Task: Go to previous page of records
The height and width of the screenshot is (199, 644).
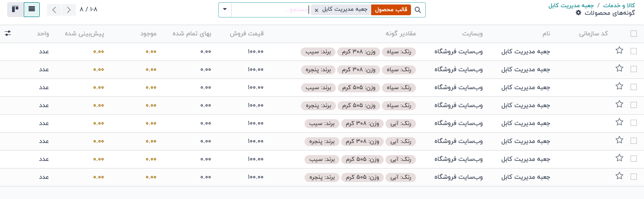Action: [54, 9]
